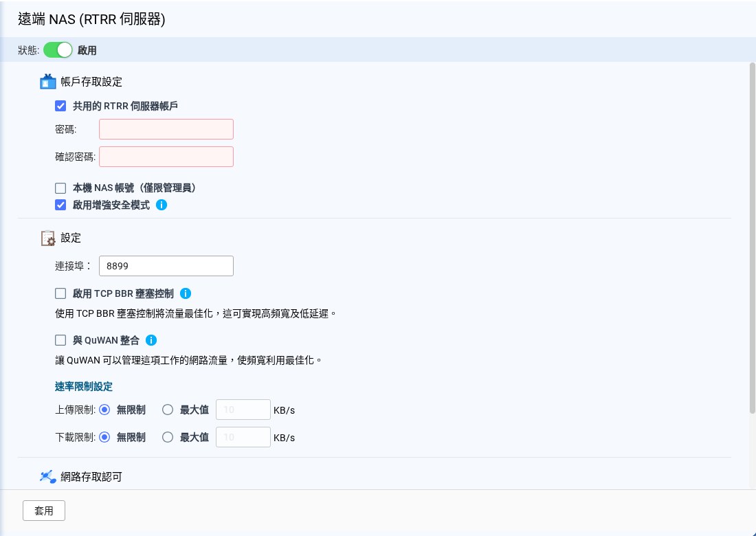This screenshot has width=756, height=536.
Task: Click the 套用 button
Action: [x=44, y=511]
